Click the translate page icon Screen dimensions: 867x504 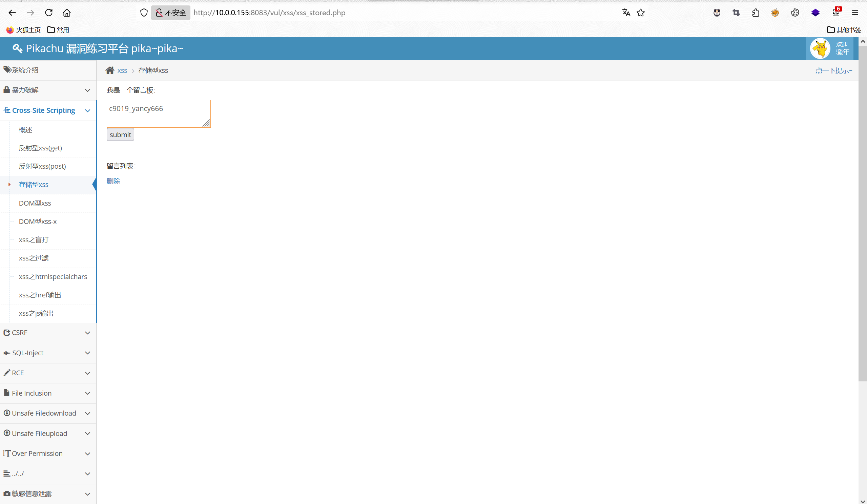pos(626,13)
